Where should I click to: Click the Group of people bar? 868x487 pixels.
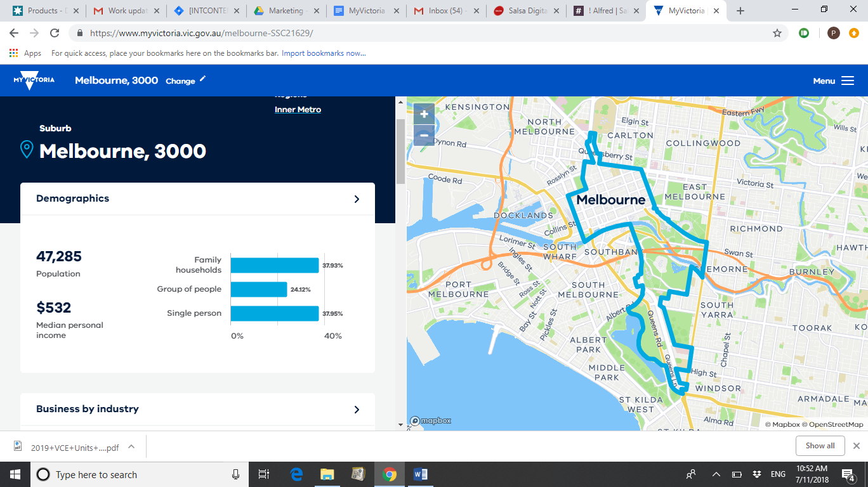pos(259,289)
